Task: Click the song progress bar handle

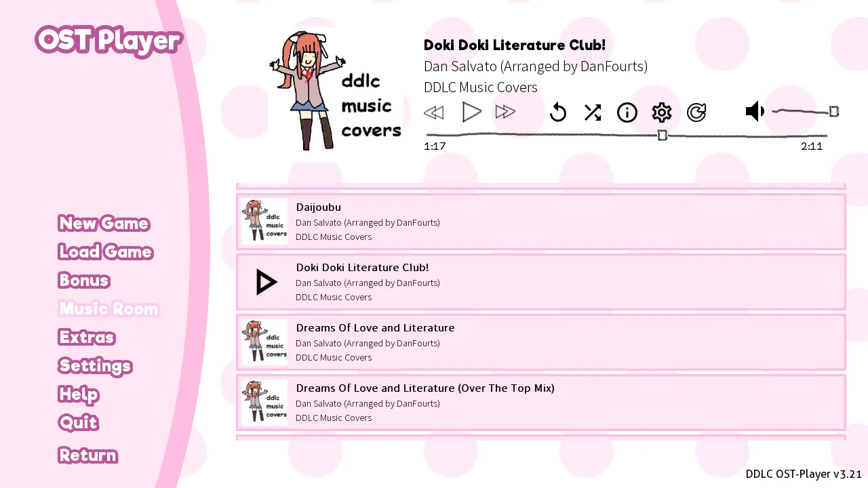Action: pos(663,136)
